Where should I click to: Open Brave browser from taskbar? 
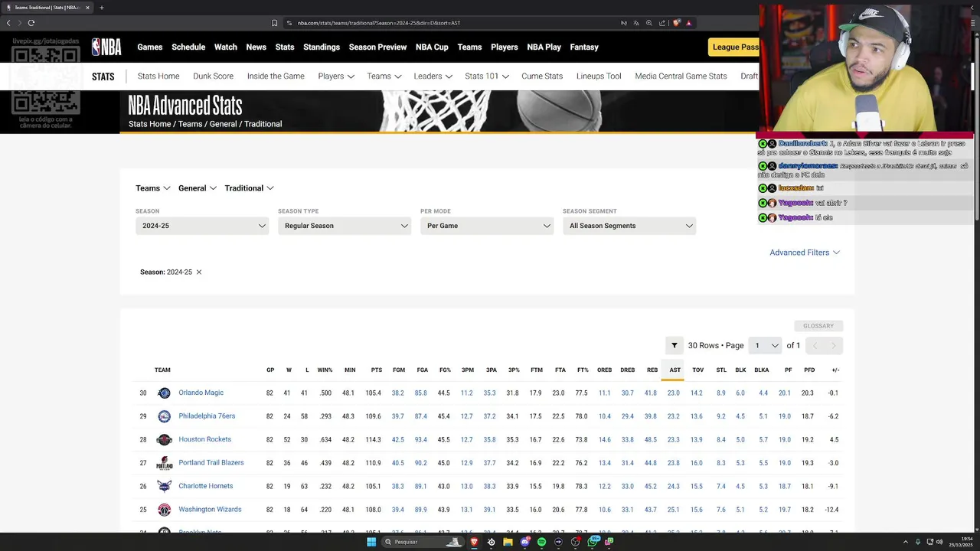474,542
